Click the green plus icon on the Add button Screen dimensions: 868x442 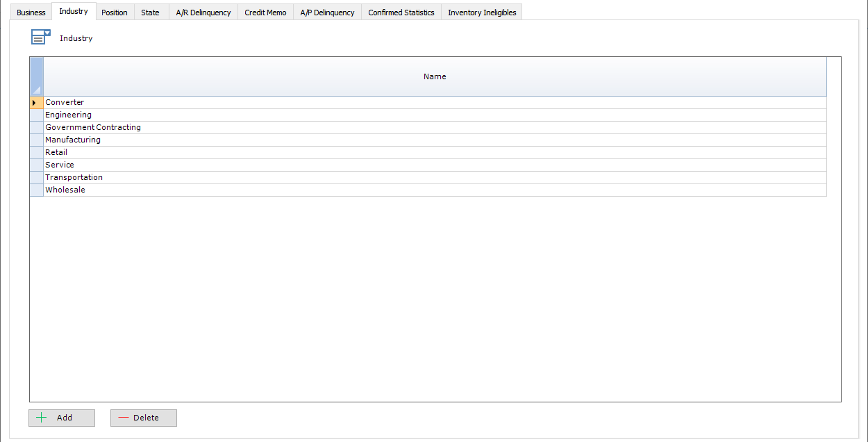(x=43, y=418)
